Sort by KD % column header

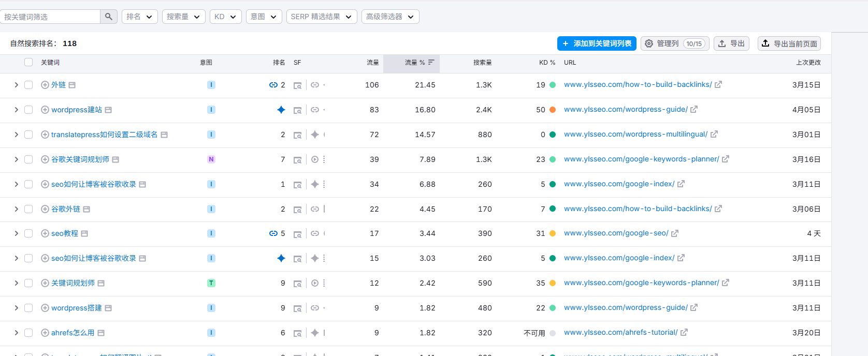[x=547, y=63]
